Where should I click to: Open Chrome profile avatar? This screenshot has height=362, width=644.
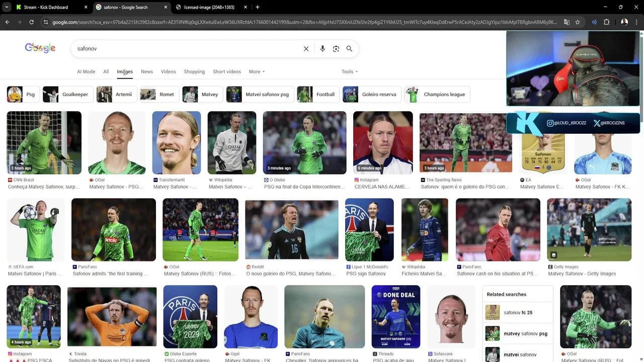(624, 22)
